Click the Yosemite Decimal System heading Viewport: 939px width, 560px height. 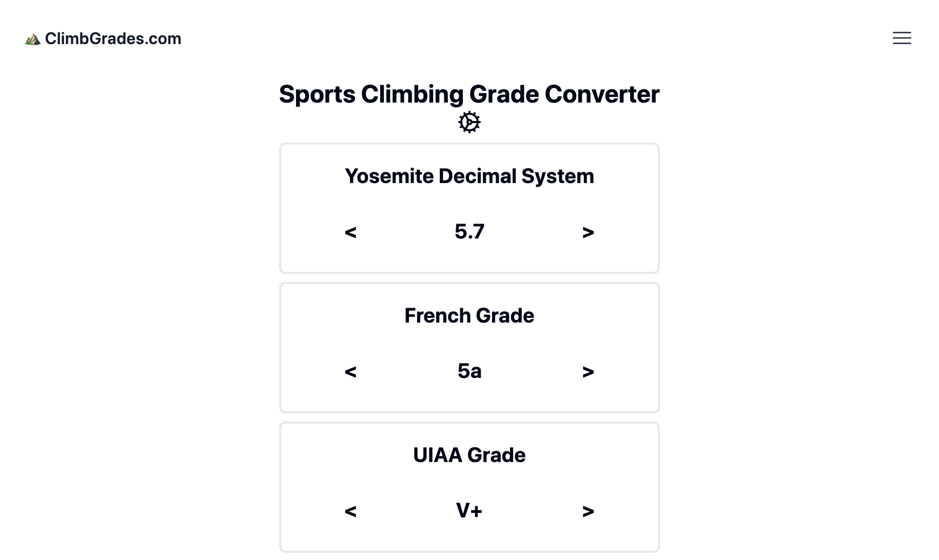coord(469,176)
